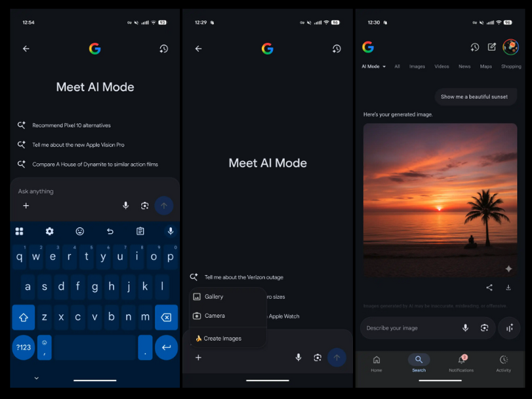Download the generated sunset image

(x=508, y=288)
